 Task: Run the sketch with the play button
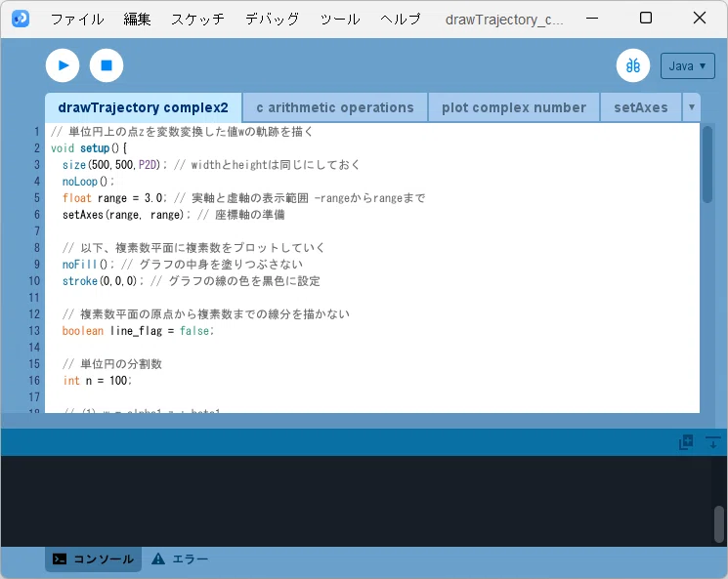63,65
